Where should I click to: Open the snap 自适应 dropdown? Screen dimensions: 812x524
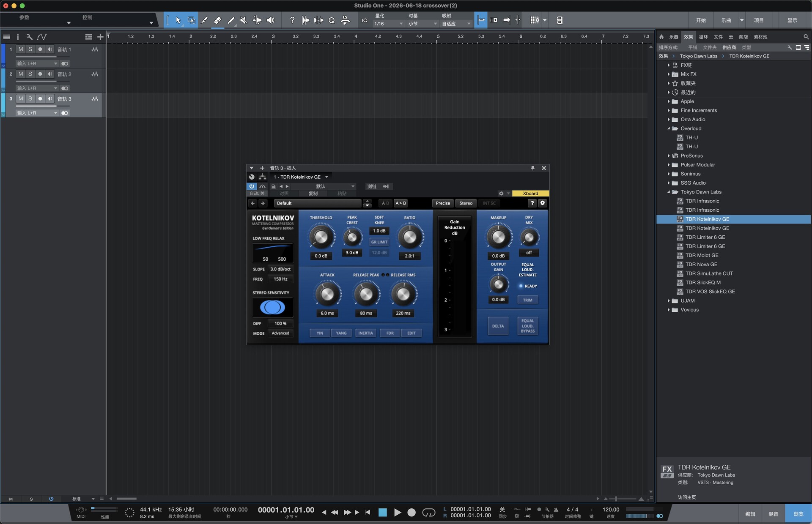[x=456, y=24]
